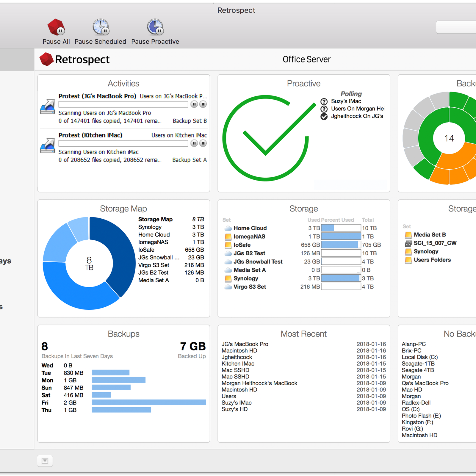Click the 8 TB center of Storage Map
This screenshot has height=476, width=476.
point(89,264)
